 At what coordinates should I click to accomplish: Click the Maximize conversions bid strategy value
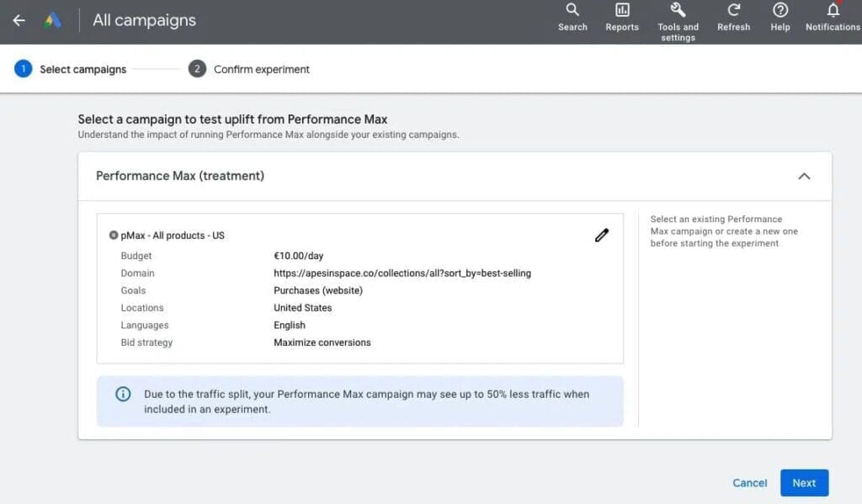click(x=322, y=342)
